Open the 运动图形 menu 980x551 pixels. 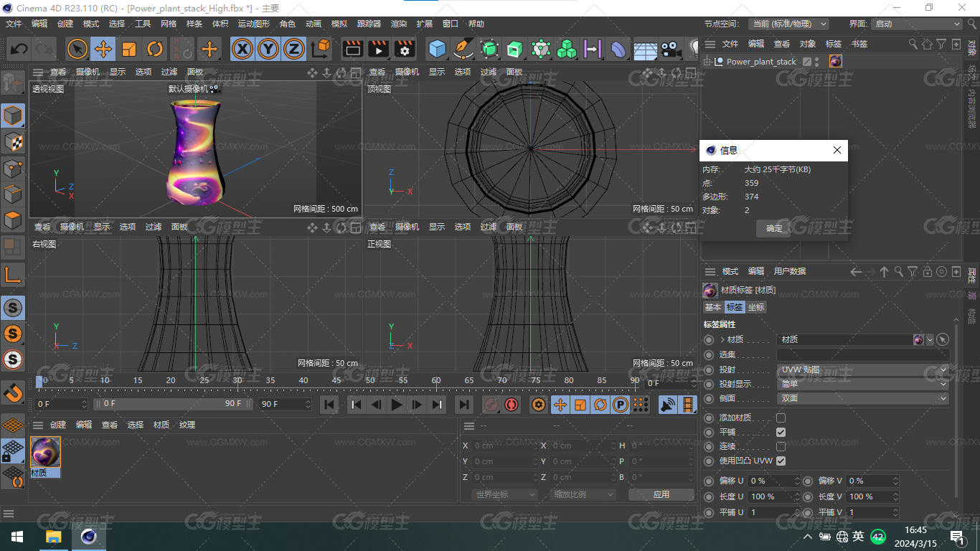click(254, 24)
